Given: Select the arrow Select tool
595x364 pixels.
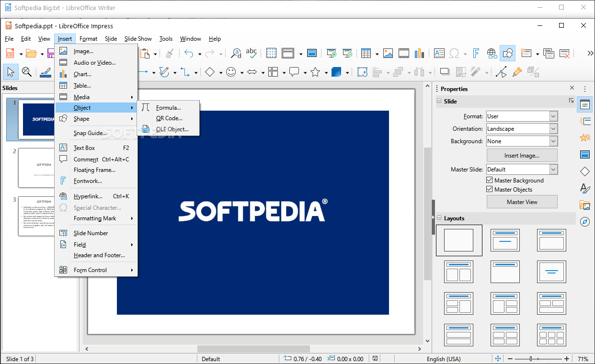Looking at the screenshot, I should coord(11,72).
